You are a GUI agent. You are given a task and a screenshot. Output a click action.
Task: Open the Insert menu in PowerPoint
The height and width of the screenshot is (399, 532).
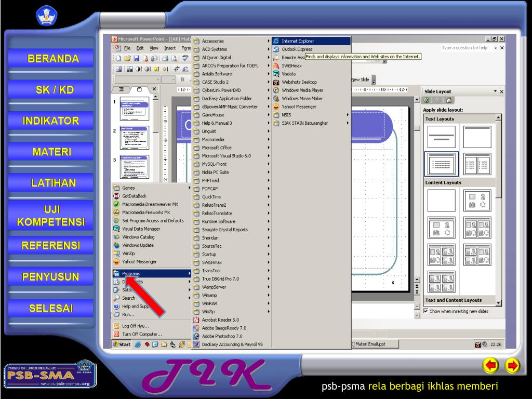(x=170, y=48)
